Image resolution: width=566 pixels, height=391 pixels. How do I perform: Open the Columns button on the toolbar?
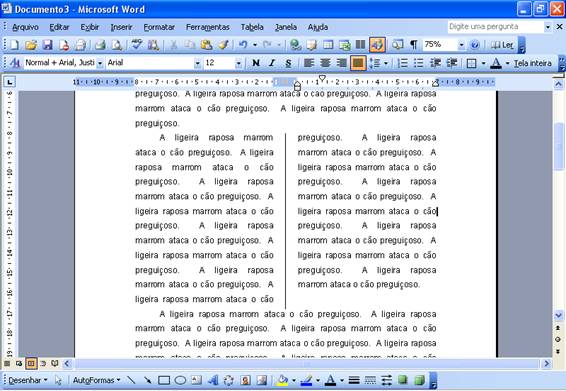pyautogui.click(x=360, y=45)
